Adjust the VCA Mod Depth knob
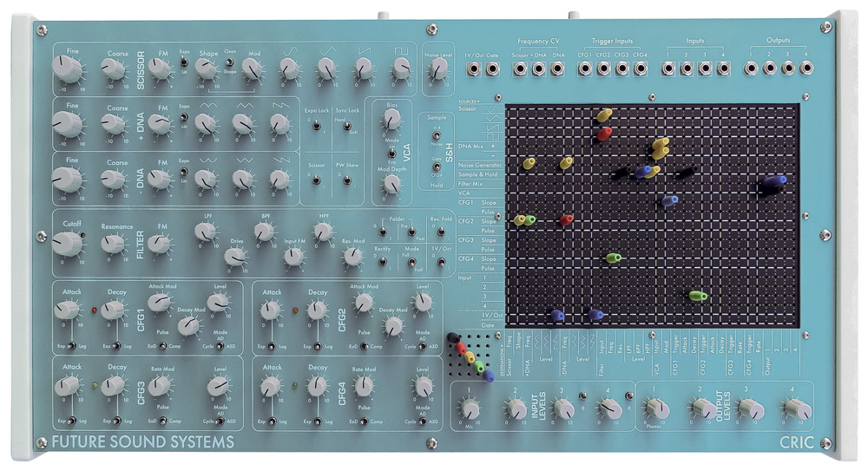 (x=392, y=184)
